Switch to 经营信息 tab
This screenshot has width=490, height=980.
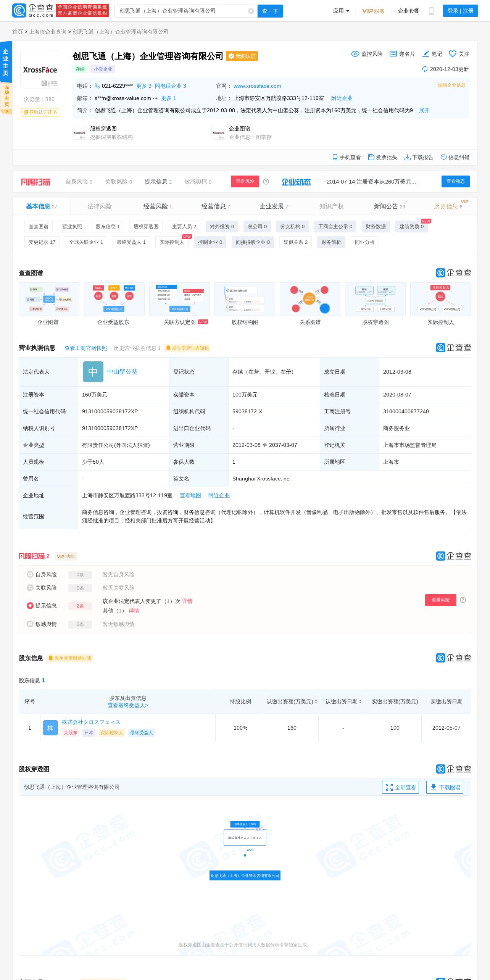pos(216,206)
